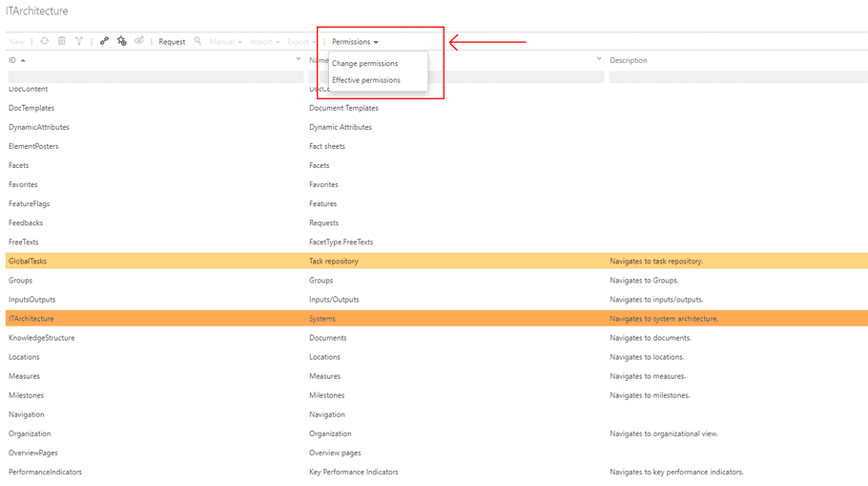868x486 pixels.
Task: Click the 'Dynamic Attributes' name cell
Action: [341, 127]
